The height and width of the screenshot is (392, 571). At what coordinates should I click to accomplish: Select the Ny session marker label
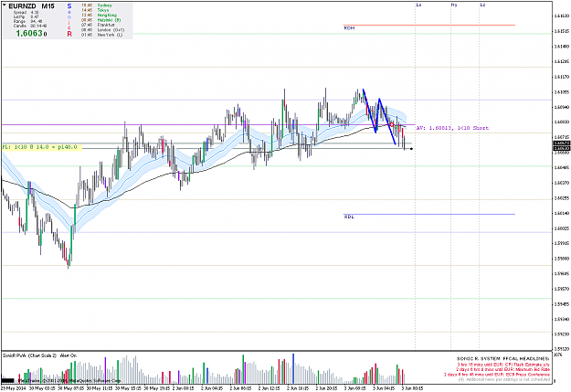[x=454, y=5]
